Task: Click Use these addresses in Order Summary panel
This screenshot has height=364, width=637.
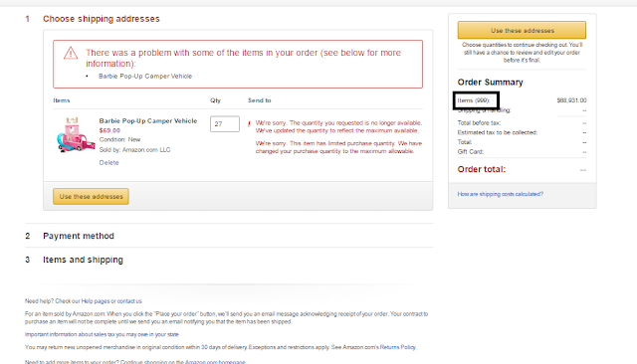Action: pos(522,30)
